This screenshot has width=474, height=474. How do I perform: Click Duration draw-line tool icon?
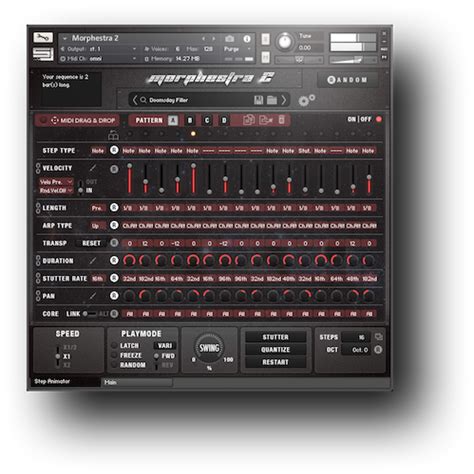coord(93,260)
